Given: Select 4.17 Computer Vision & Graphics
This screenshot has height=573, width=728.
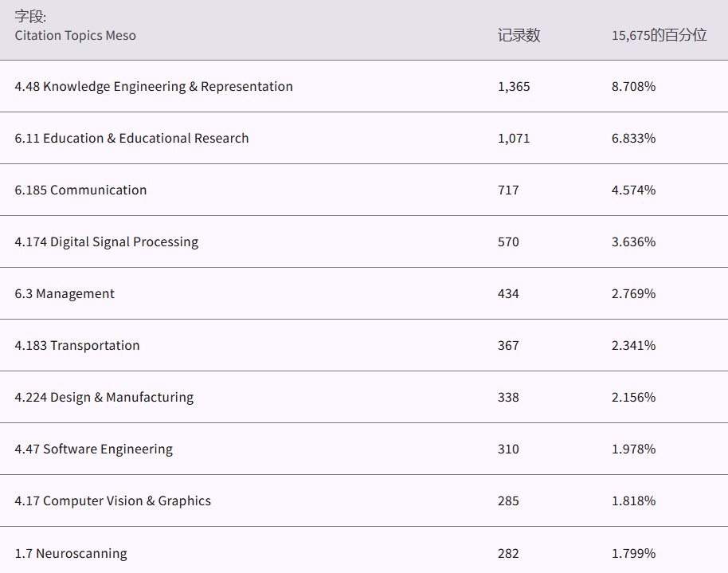Looking at the screenshot, I should click(x=112, y=500).
